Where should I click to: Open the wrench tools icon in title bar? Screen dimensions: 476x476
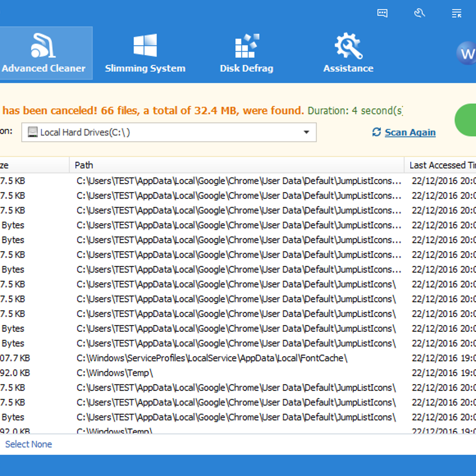(419, 13)
